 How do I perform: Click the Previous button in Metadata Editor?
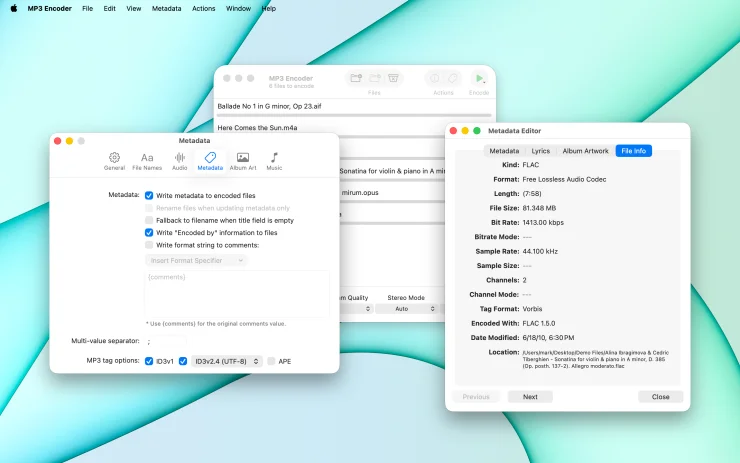(476, 397)
